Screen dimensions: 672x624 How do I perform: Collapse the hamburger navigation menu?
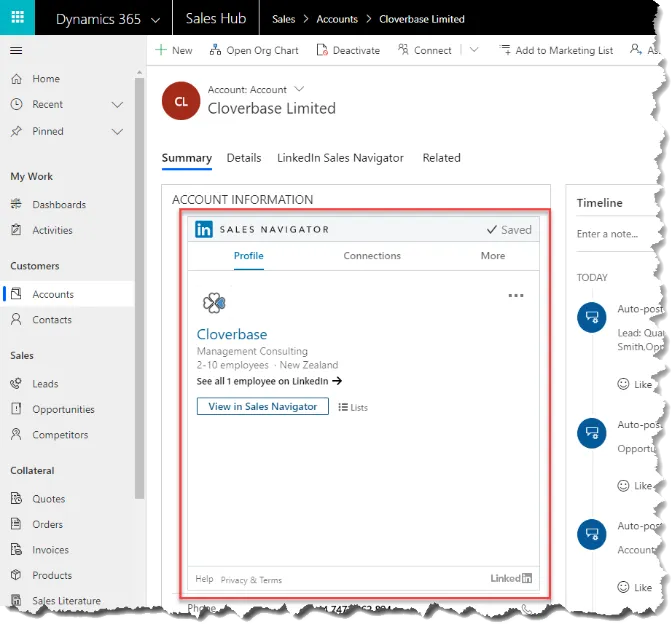pos(16,50)
